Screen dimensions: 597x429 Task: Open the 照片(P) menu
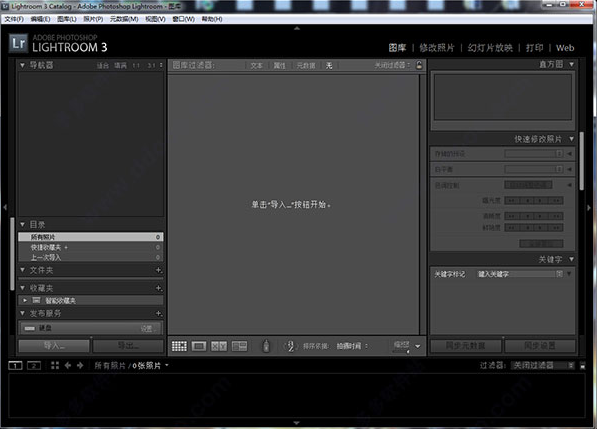pyautogui.click(x=93, y=19)
